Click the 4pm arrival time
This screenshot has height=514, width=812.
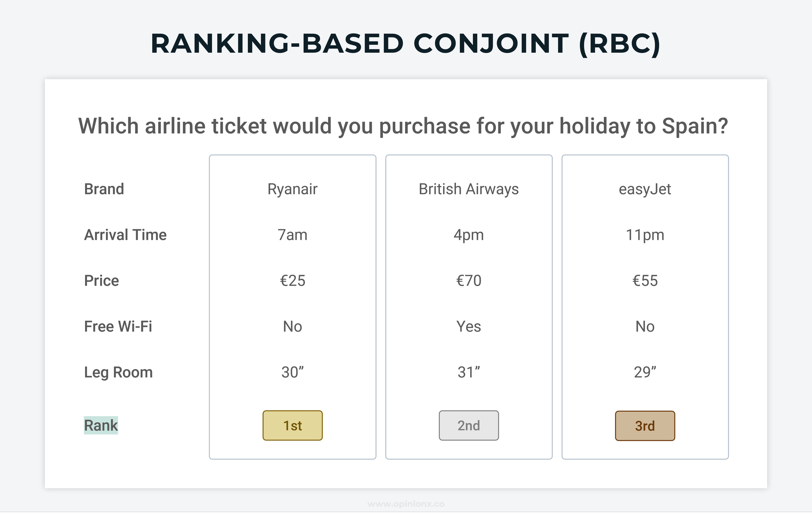[x=469, y=235]
